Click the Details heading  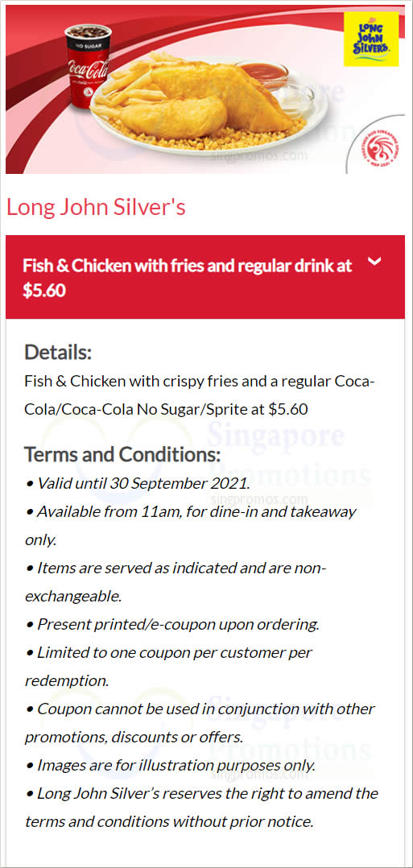[58, 352]
